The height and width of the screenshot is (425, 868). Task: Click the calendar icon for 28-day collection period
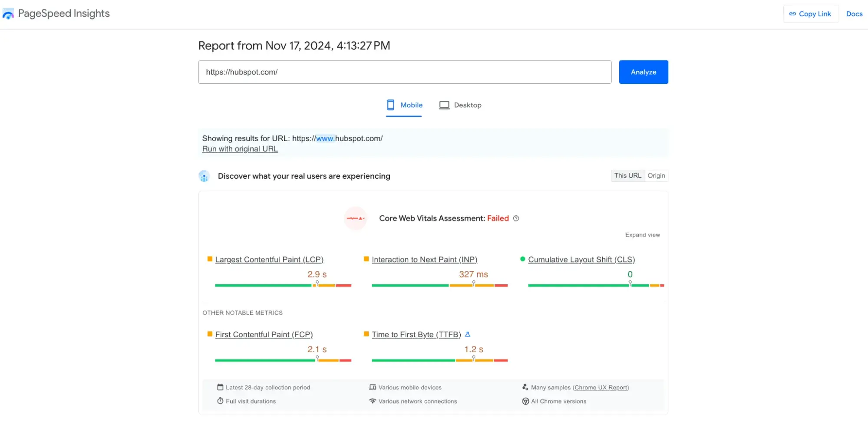[x=220, y=387]
